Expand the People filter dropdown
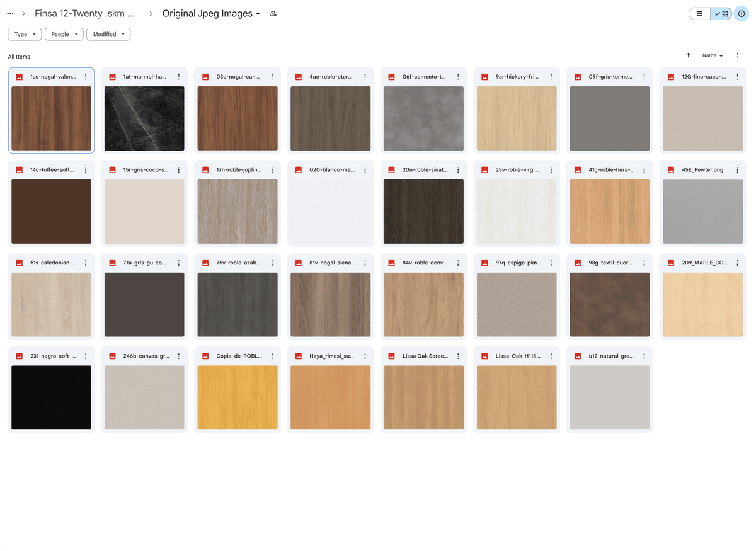 click(x=64, y=34)
